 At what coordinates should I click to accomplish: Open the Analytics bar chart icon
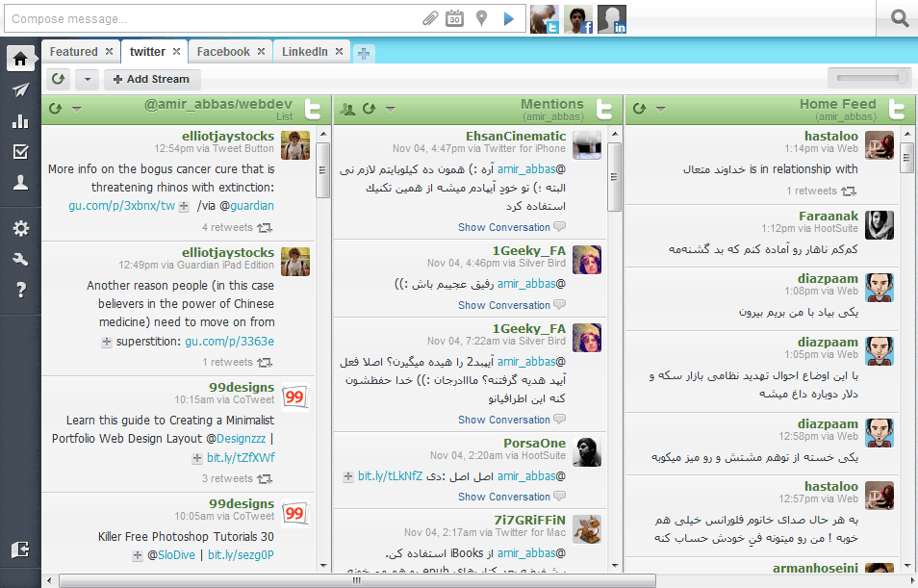coord(20,121)
